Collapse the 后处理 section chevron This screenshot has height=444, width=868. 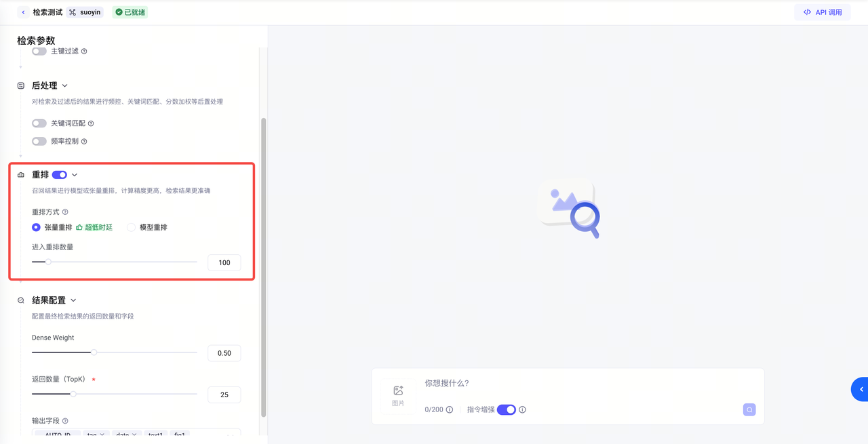tap(65, 86)
